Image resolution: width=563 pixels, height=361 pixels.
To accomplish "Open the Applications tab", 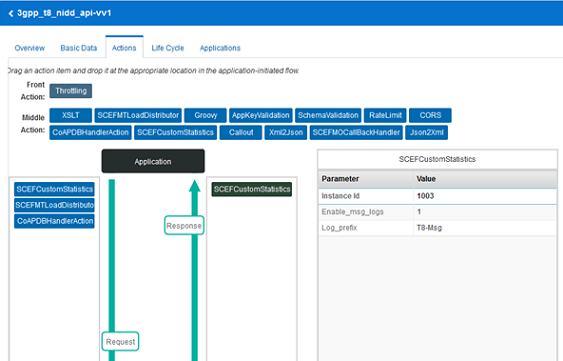I will click(220, 48).
